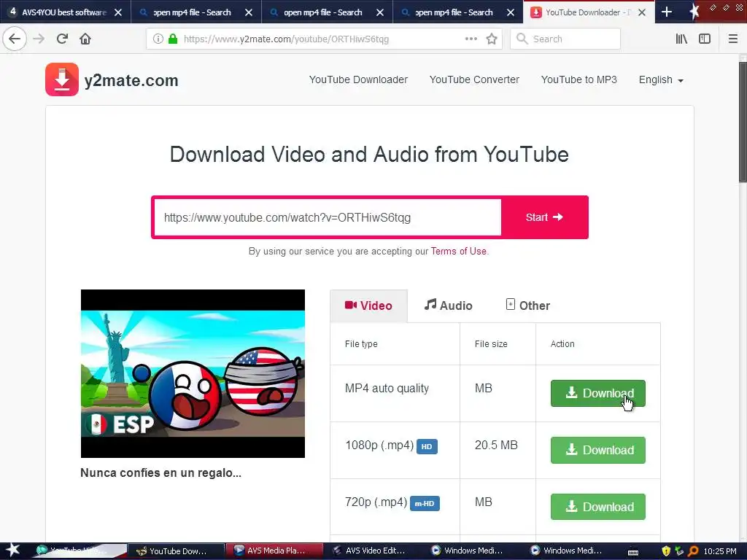
Task: Click the green padlock security icon
Action: pyautogui.click(x=173, y=39)
